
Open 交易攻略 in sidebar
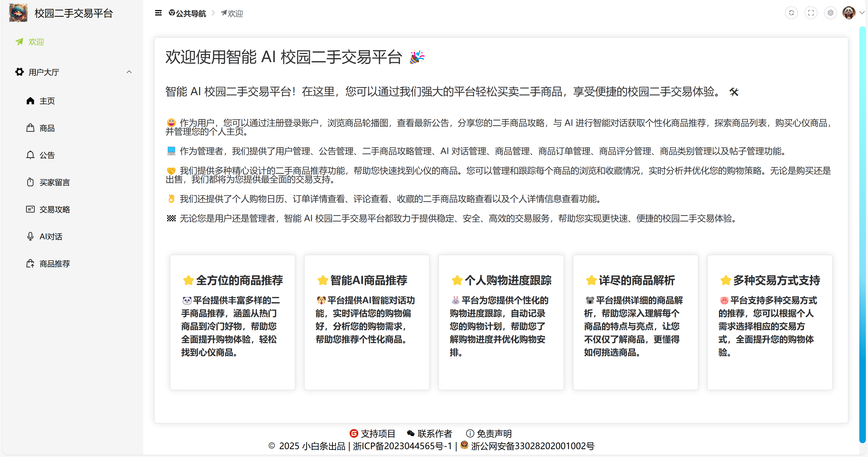click(54, 210)
